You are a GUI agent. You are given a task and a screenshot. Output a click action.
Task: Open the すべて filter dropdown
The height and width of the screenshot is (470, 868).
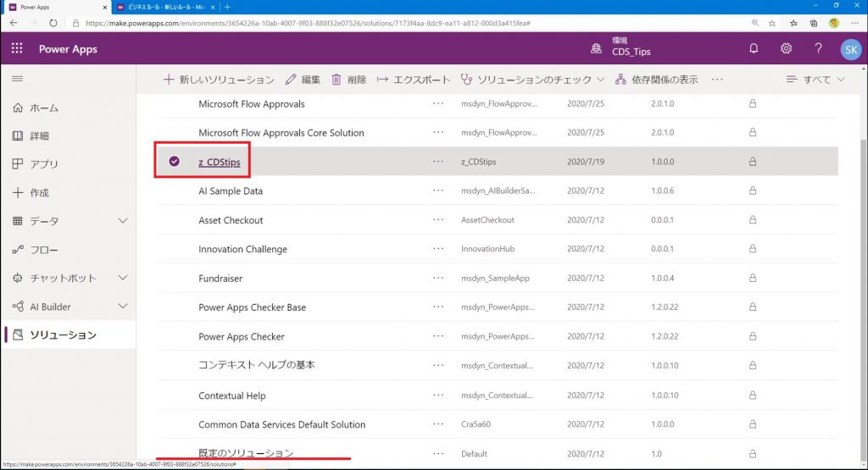pyautogui.click(x=815, y=80)
